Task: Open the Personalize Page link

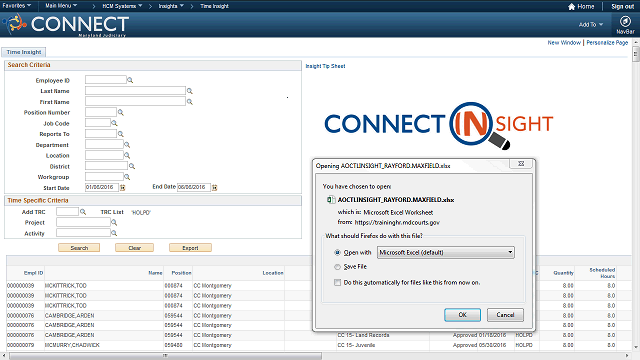Action: click(607, 42)
